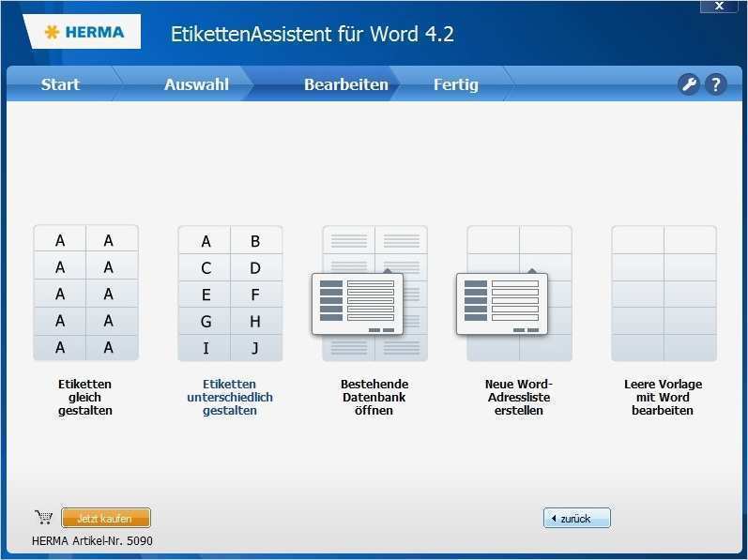The image size is (748, 560).
Task: Go back with the zurück button
Action: 577,518
